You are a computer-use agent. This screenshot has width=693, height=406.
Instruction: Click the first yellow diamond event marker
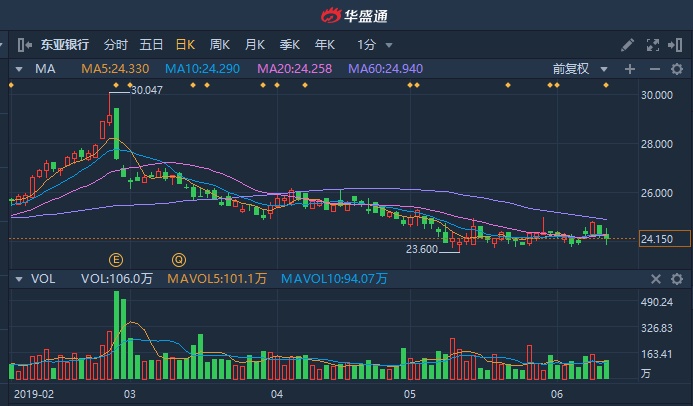point(11,85)
